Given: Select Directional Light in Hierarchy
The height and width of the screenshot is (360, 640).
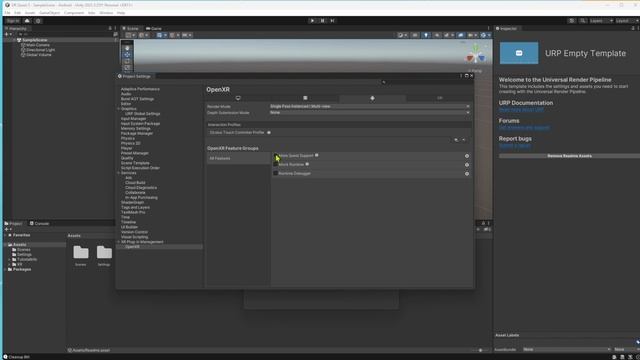Looking at the screenshot, I should click(40, 50).
